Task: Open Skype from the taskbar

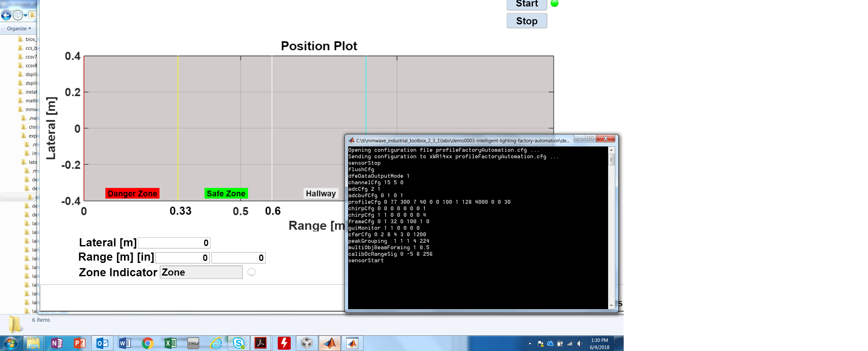Action: pos(238,343)
